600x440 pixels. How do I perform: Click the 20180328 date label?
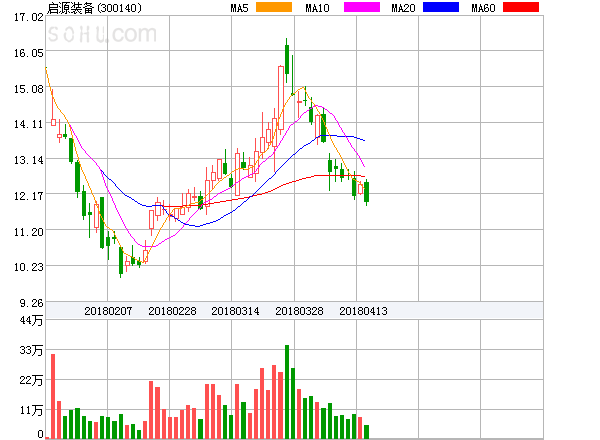(x=299, y=311)
